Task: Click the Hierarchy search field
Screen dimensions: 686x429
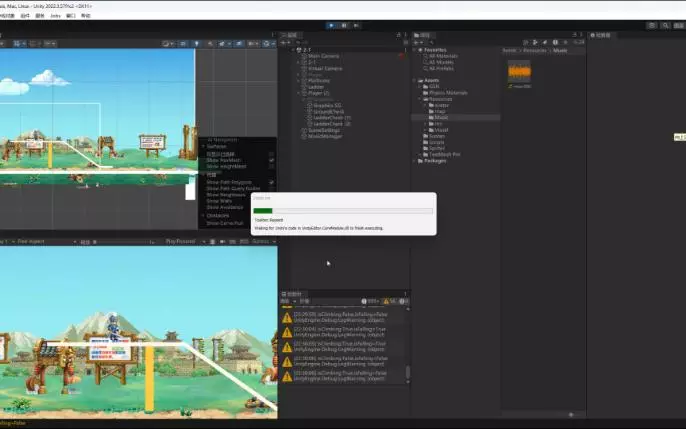Action: pyautogui.click(x=348, y=43)
